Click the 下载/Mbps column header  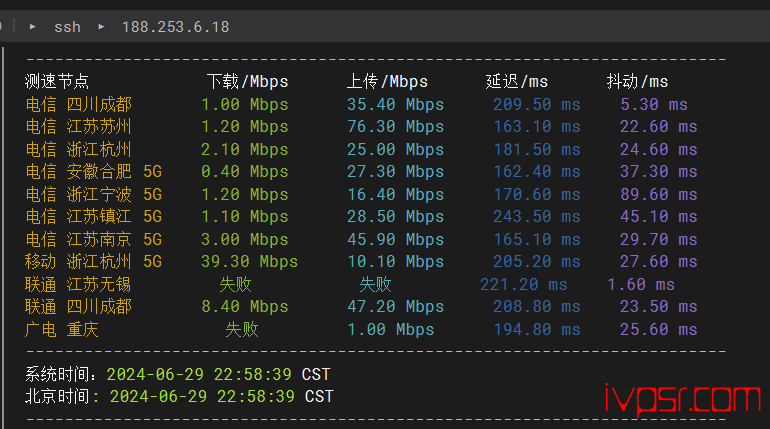(247, 81)
